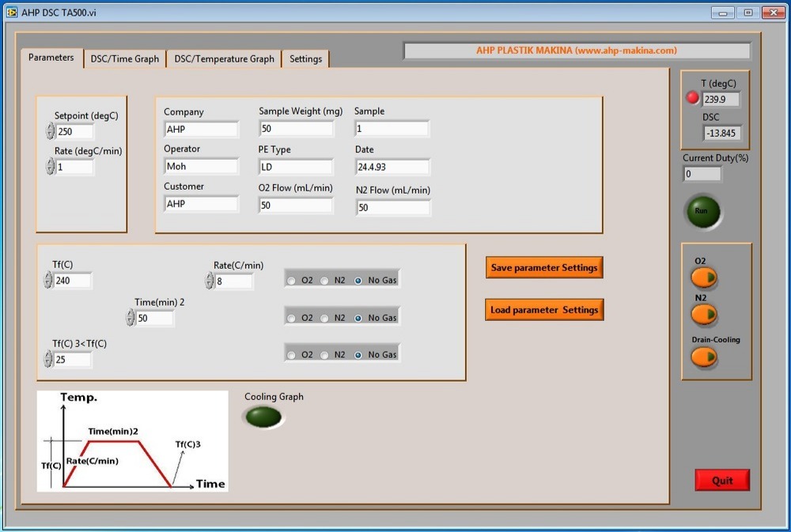Screen dimensions: 791x532
Task: Click the Rate (degC/min) field showing 1
Action: point(74,167)
